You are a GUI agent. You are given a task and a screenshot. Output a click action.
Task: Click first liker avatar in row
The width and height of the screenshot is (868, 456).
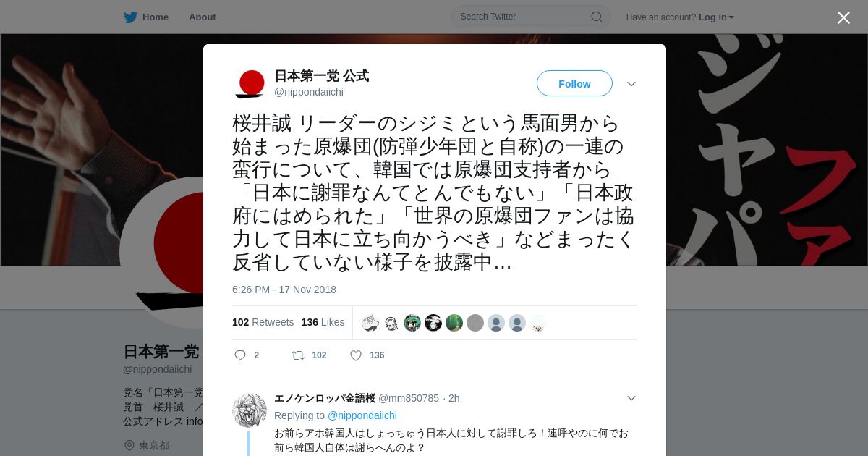[370, 323]
